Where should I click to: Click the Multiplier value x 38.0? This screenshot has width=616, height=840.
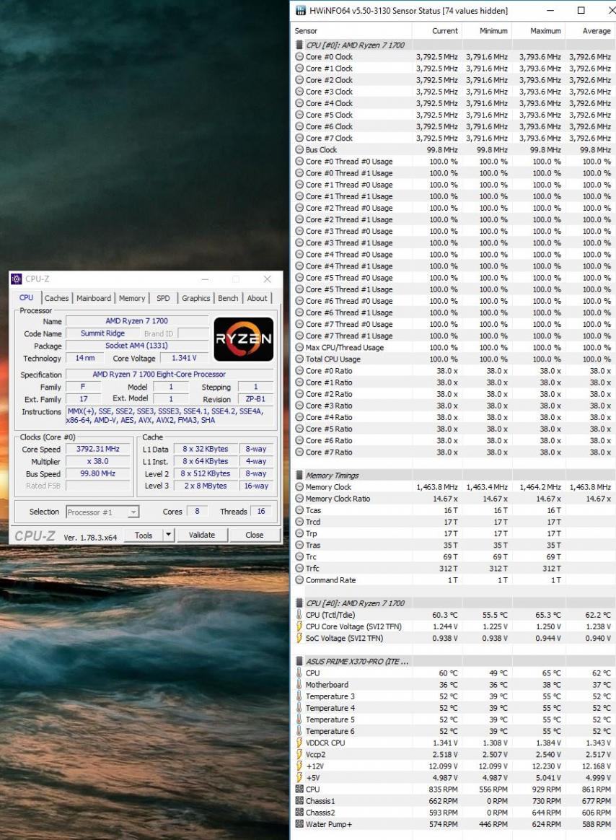click(98, 461)
